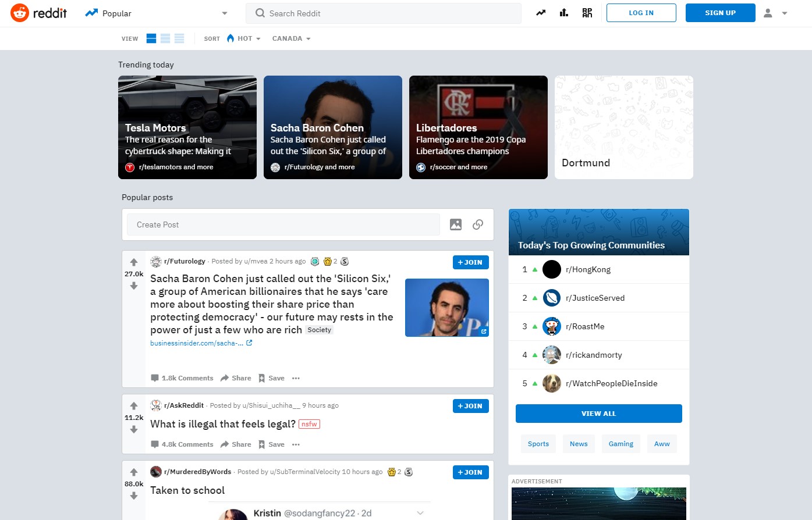The image size is (812, 520).
Task: Open the Sacha Baron Cohen trending card
Action: coord(333,127)
